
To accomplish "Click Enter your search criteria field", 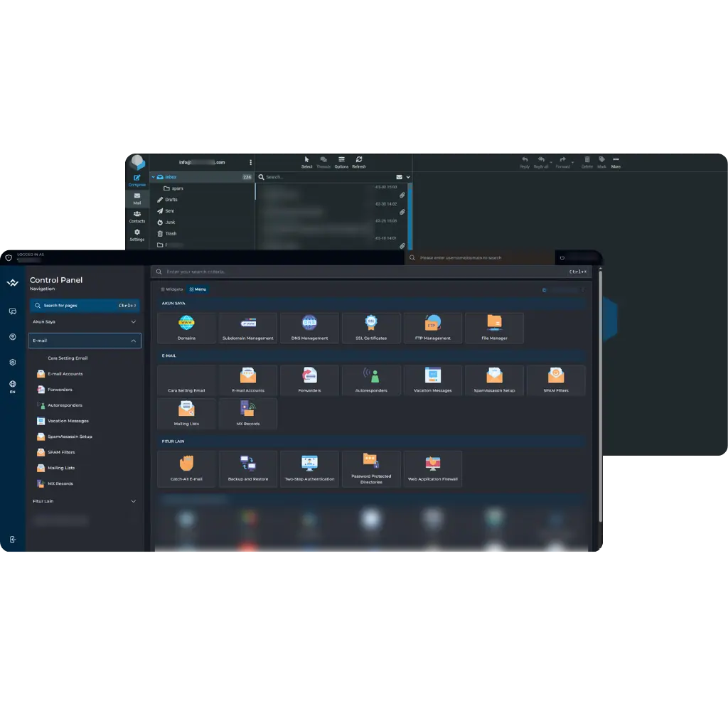I will pos(370,272).
